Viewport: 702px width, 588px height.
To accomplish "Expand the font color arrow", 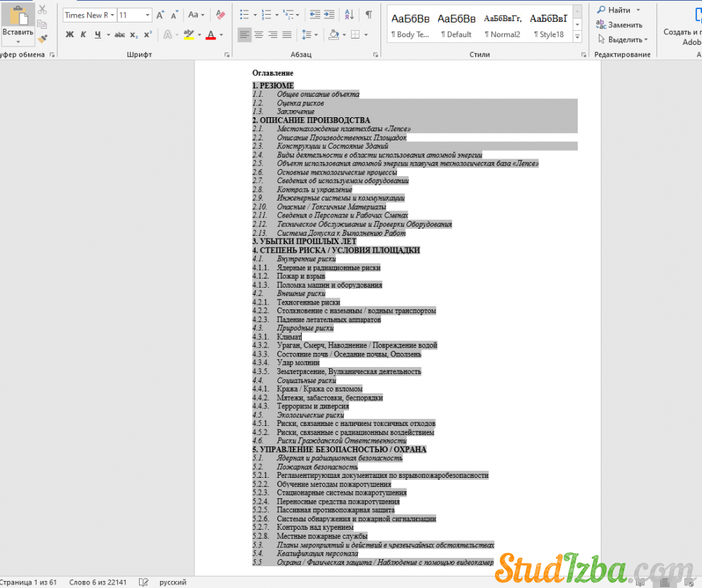I will tap(221, 34).
